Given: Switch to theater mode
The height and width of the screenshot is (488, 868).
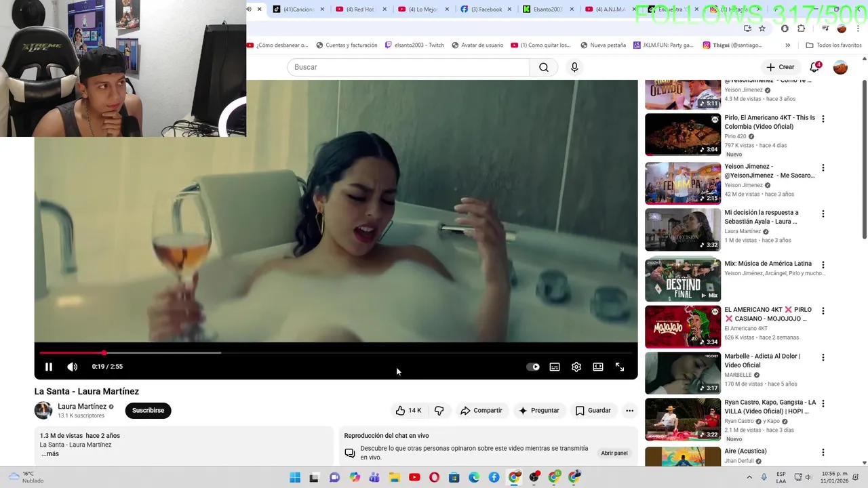Looking at the screenshot, I should 598,367.
